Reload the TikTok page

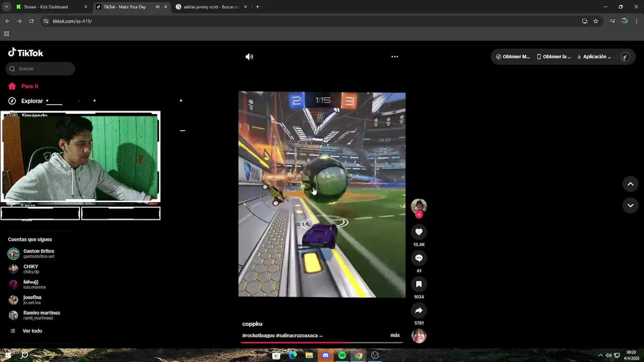(x=31, y=21)
